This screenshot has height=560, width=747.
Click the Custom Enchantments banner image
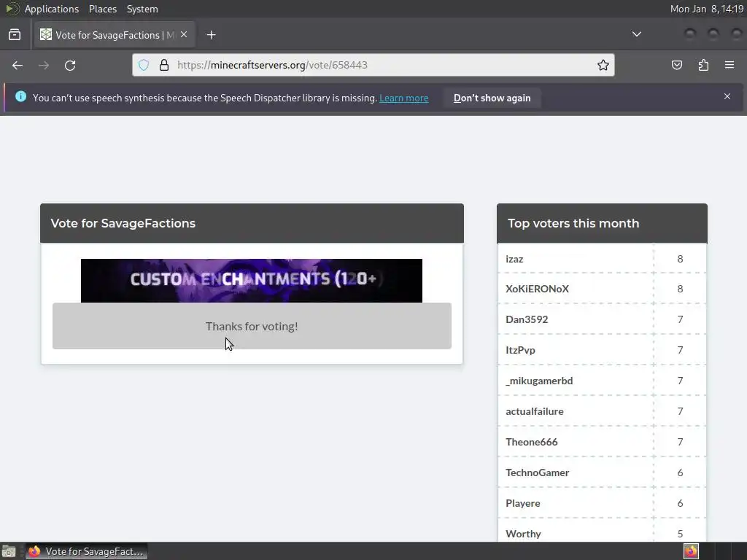252,281
